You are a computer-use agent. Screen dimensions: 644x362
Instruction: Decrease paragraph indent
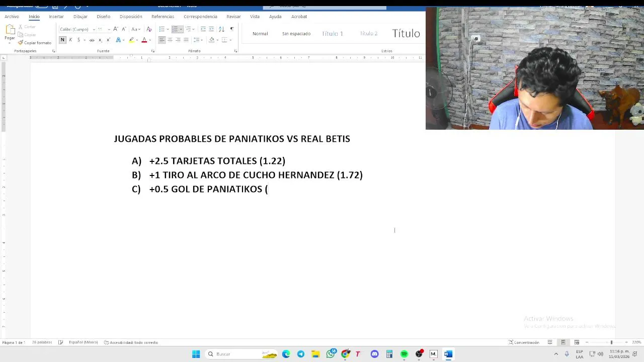tap(203, 29)
